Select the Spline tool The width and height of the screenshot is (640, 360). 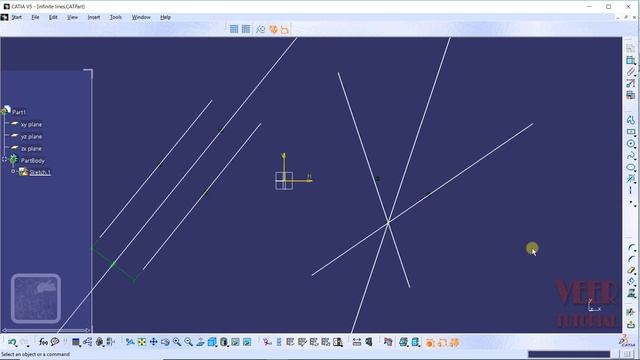631,156
